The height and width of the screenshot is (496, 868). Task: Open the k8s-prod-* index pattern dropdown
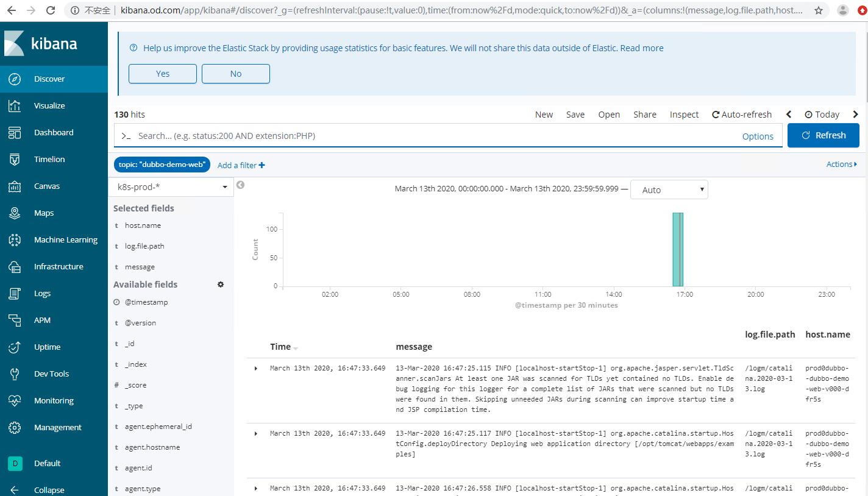172,187
